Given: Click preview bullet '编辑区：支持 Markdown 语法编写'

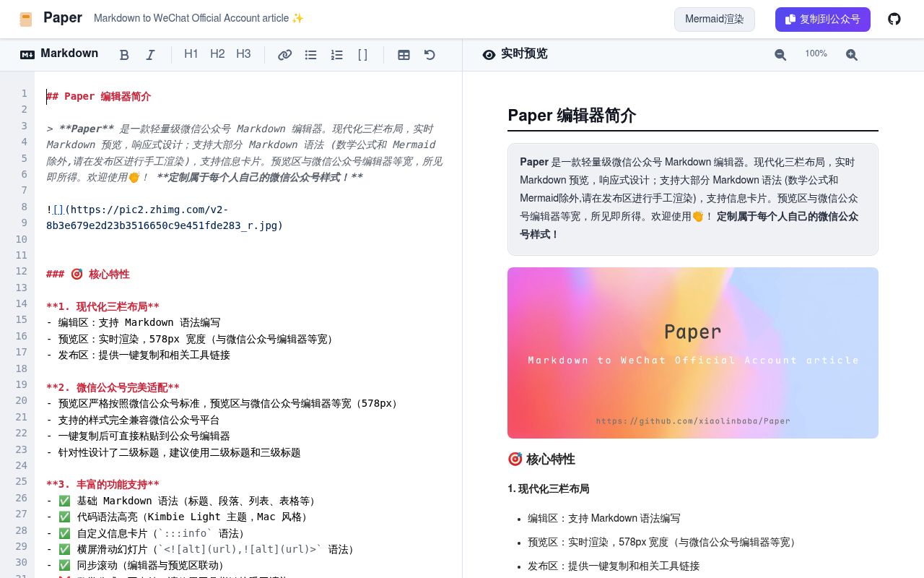Looking at the screenshot, I should [603, 518].
